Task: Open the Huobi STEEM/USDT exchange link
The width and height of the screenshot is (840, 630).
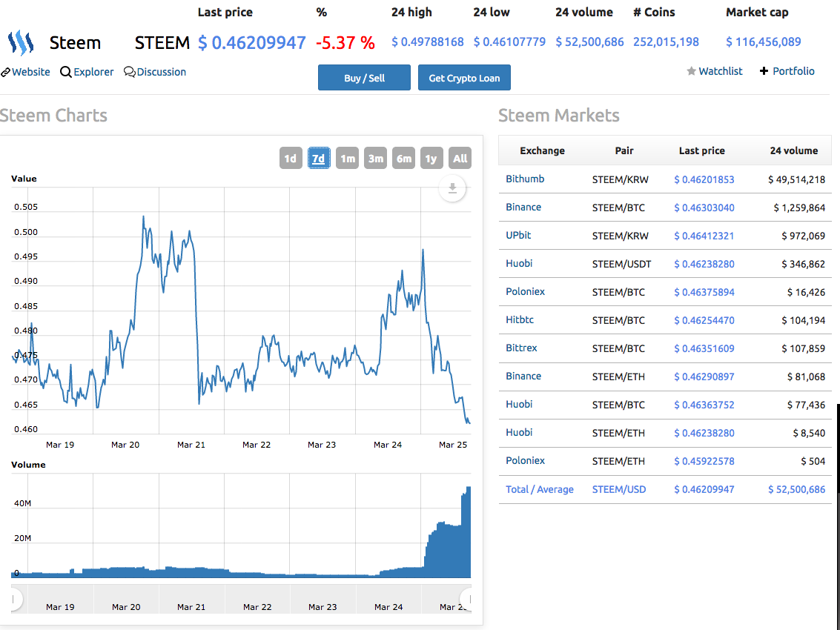Action: [x=519, y=264]
